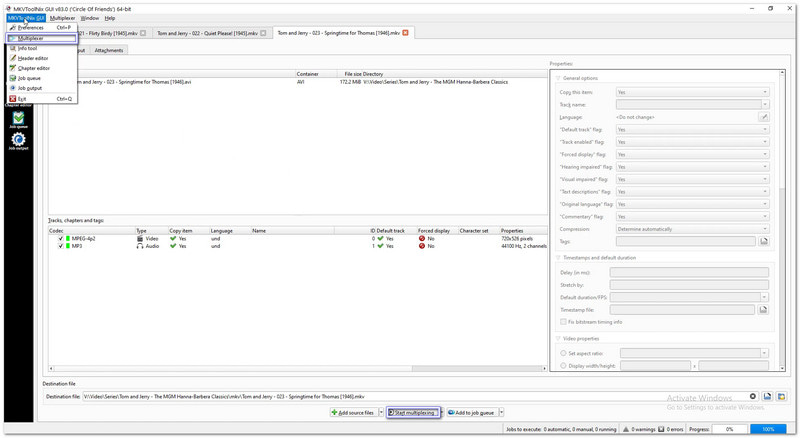This screenshot has width=800, height=438.
Task: Open the Attachments tab
Action: tap(109, 50)
